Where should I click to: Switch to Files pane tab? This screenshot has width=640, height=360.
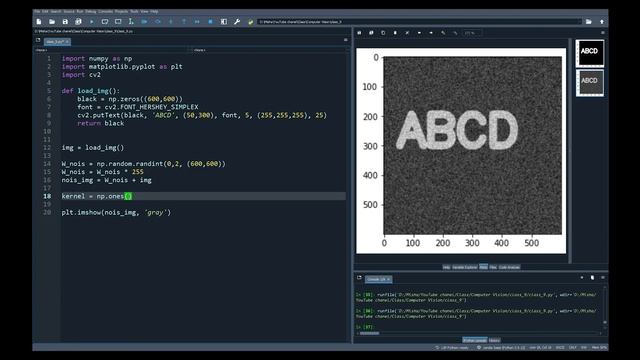pyautogui.click(x=493, y=267)
